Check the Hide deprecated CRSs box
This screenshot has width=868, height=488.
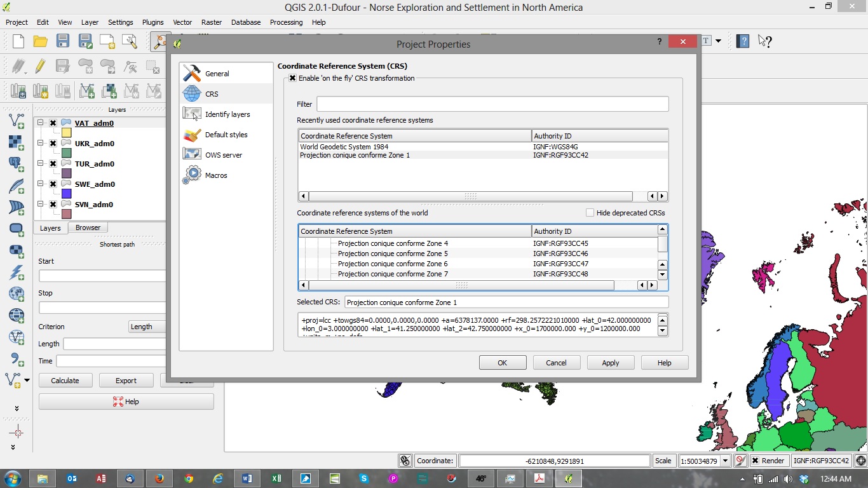tap(590, 213)
